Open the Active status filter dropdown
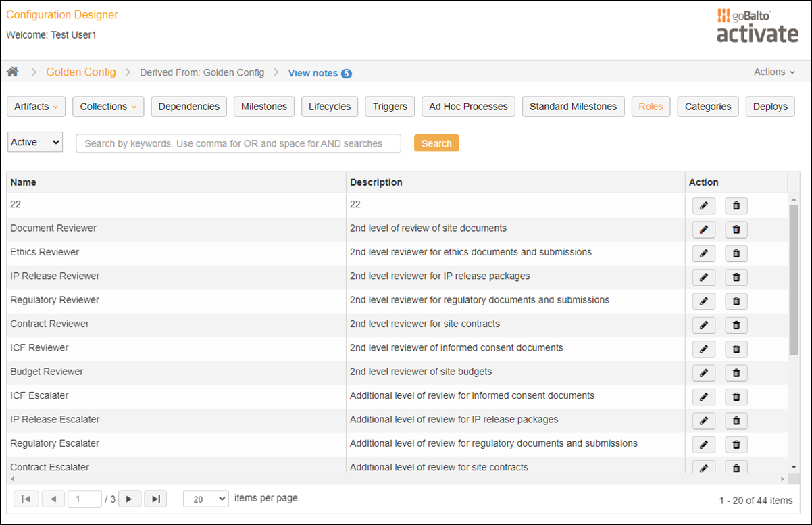Viewport: 812px width, 525px height. coord(35,142)
